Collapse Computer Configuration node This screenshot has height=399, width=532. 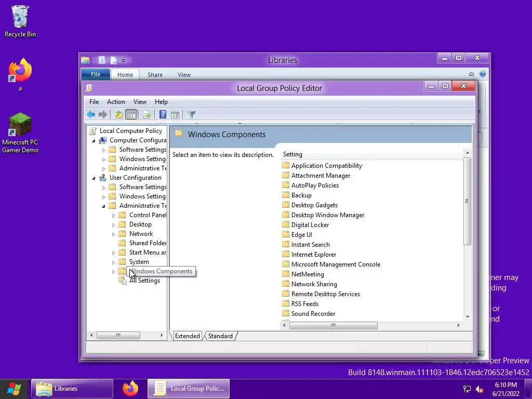coord(94,140)
